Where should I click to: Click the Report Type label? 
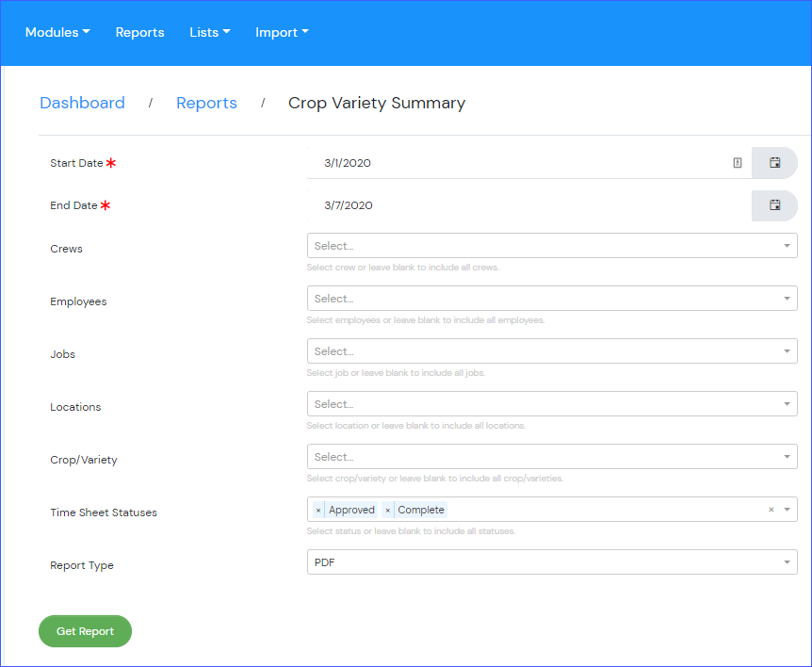82,565
